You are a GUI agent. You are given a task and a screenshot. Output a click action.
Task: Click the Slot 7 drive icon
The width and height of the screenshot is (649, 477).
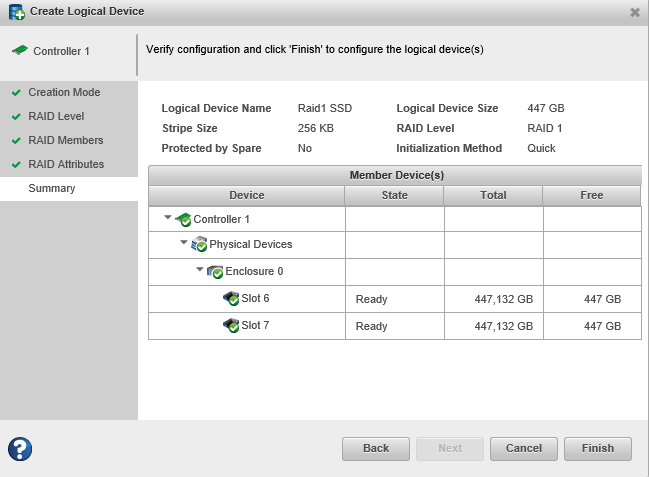coord(231,325)
